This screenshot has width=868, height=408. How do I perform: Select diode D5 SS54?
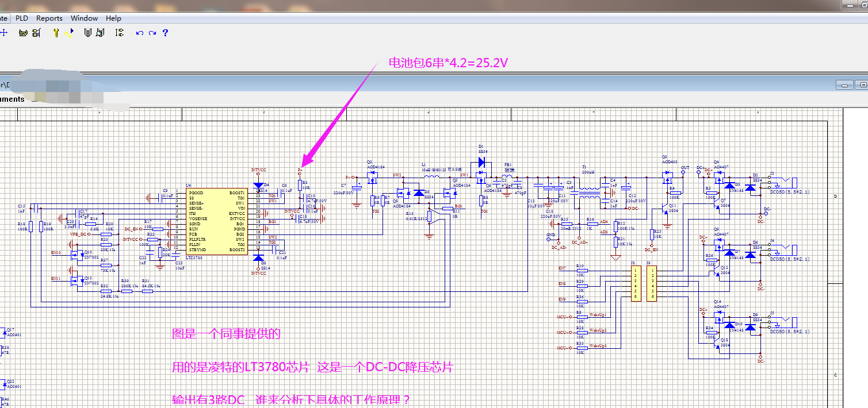pos(419,193)
